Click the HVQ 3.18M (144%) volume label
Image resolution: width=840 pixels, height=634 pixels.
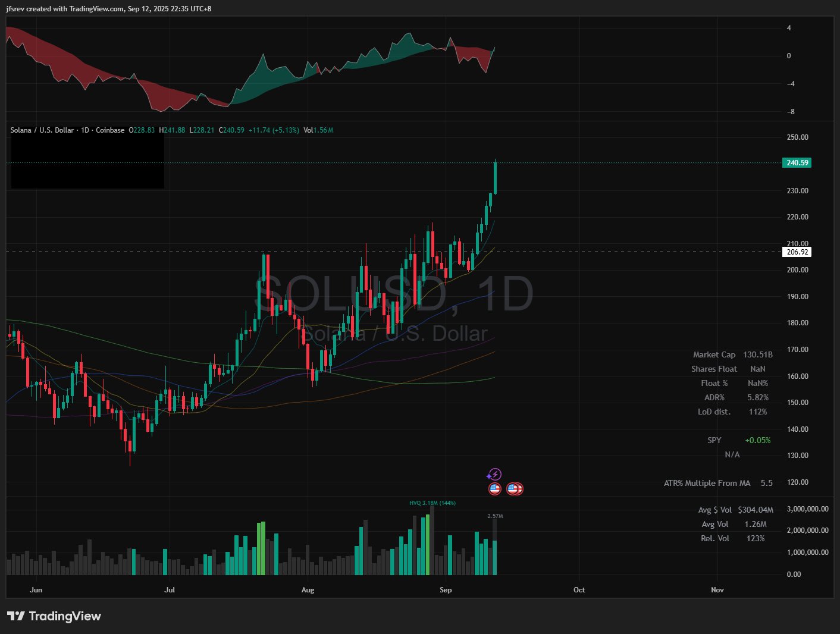click(432, 503)
